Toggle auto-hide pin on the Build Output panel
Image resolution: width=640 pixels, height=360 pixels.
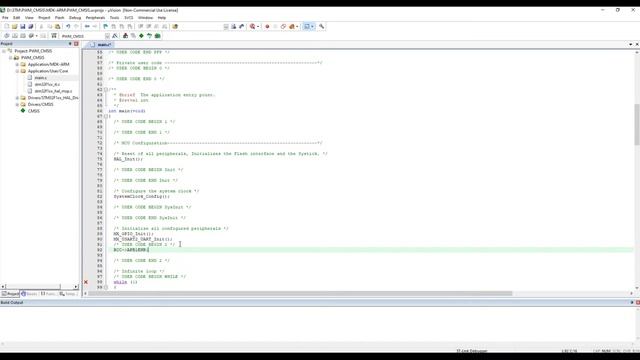pyautogui.click(x=631, y=302)
